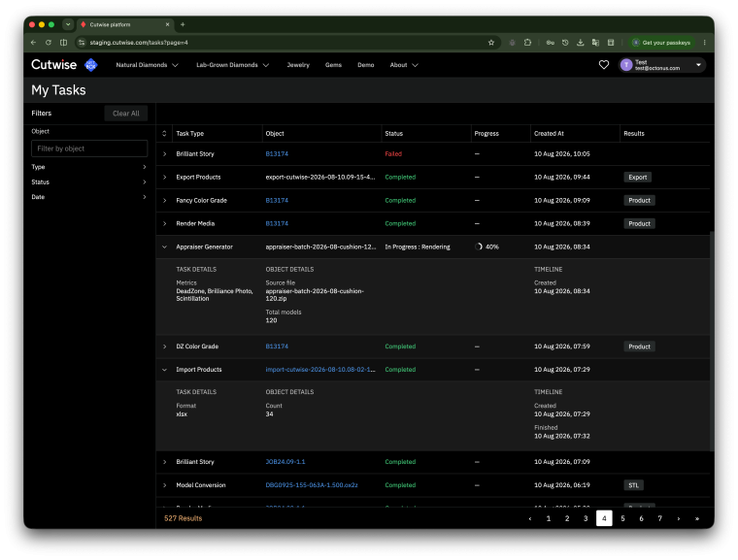Open Lab-Grown Diamonds menu
This screenshot has height=560, width=738.
click(x=232, y=65)
